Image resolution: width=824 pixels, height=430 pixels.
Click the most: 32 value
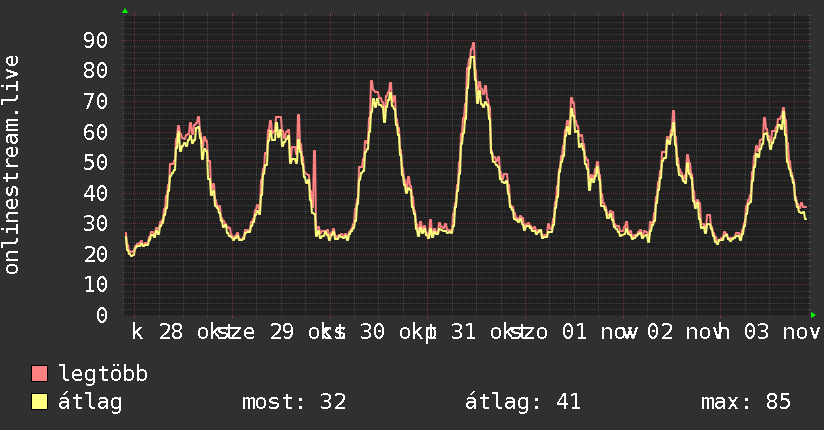coord(294,402)
